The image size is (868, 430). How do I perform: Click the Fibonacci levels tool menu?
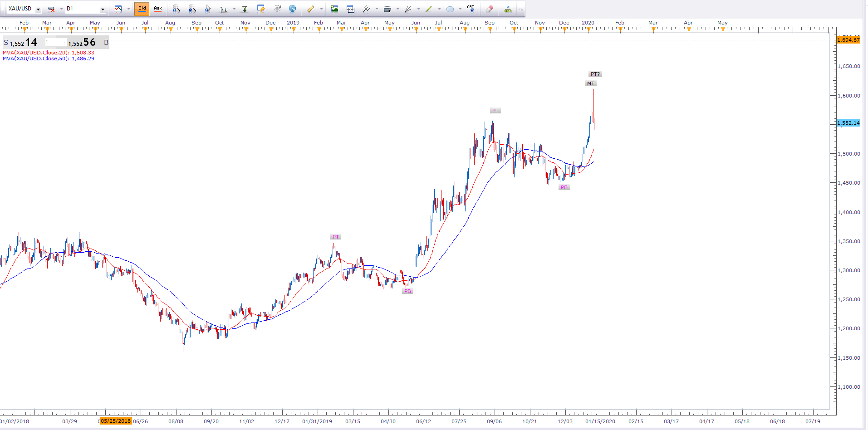click(387, 9)
